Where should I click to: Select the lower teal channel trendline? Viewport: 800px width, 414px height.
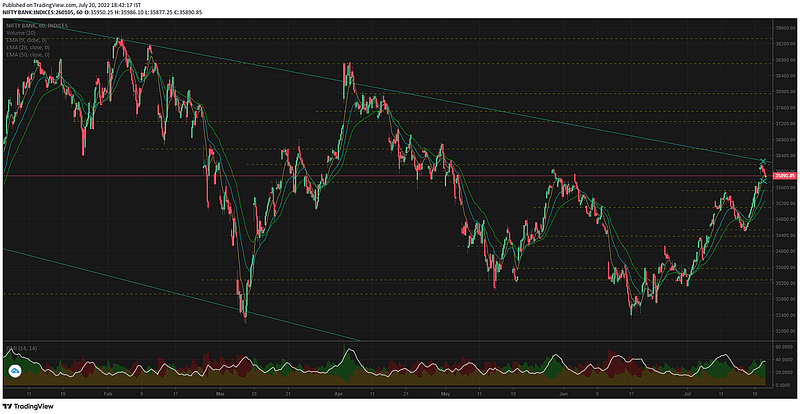[182, 295]
